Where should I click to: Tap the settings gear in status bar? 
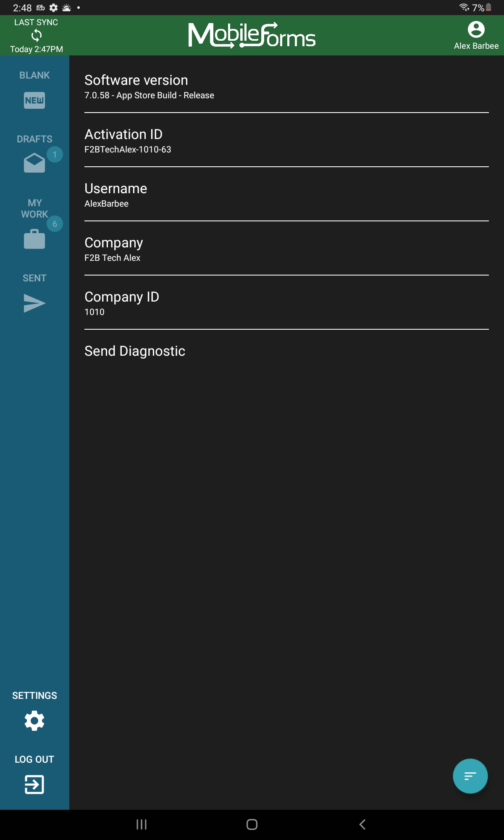(x=53, y=8)
